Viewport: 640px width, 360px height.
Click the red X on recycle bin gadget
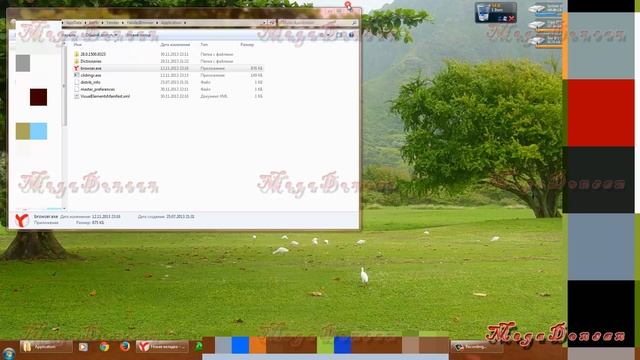pyautogui.click(x=511, y=18)
